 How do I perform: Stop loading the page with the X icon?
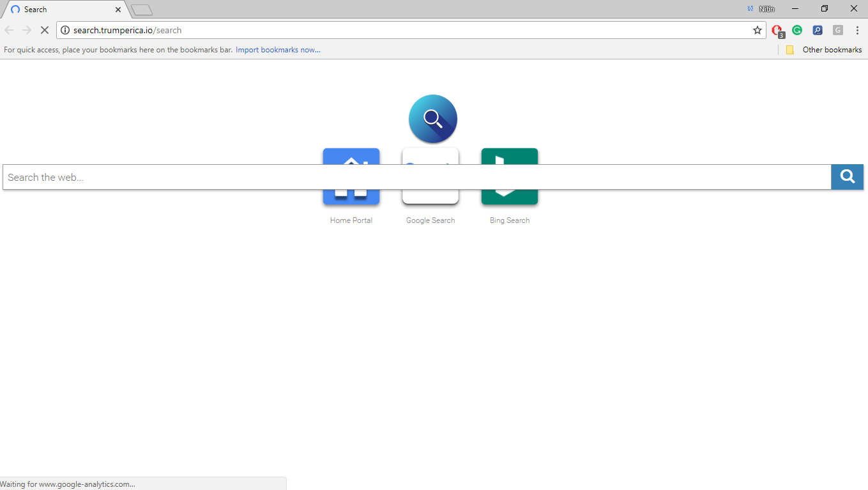tap(44, 30)
